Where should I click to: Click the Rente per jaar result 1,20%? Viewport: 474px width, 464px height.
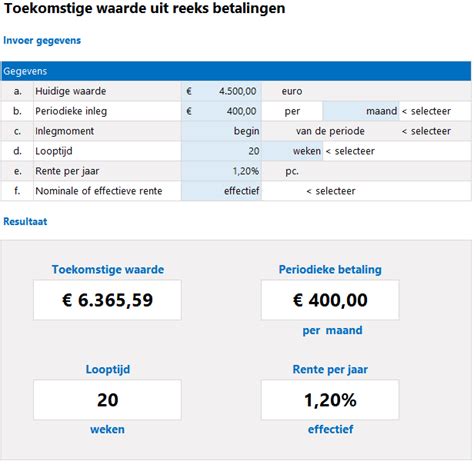point(330,400)
